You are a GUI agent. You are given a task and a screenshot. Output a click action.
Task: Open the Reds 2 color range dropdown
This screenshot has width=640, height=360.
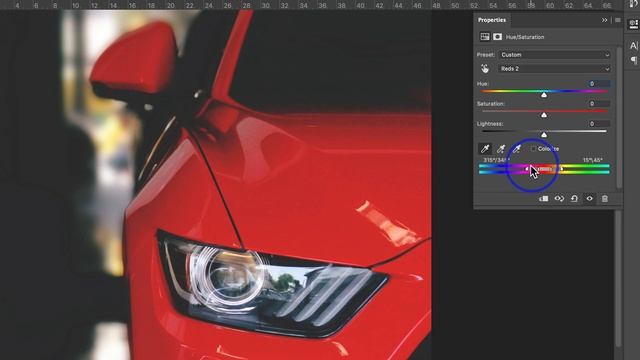(554, 69)
